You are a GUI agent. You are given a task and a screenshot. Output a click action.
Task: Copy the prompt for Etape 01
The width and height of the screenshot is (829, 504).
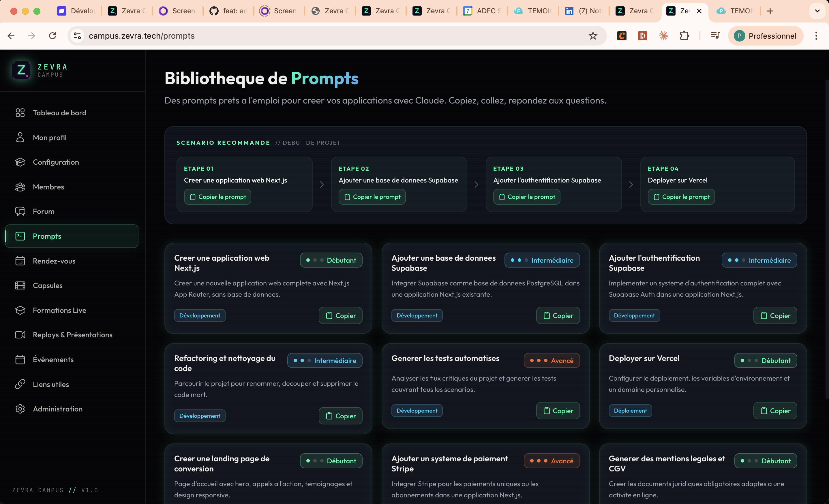coord(217,197)
